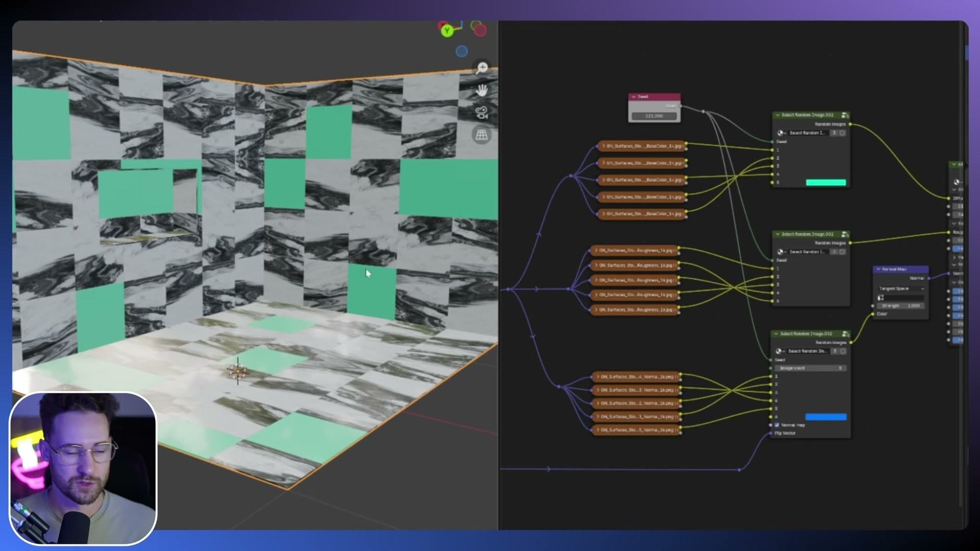Collapse the Roughness Select Random Image node

point(777,234)
